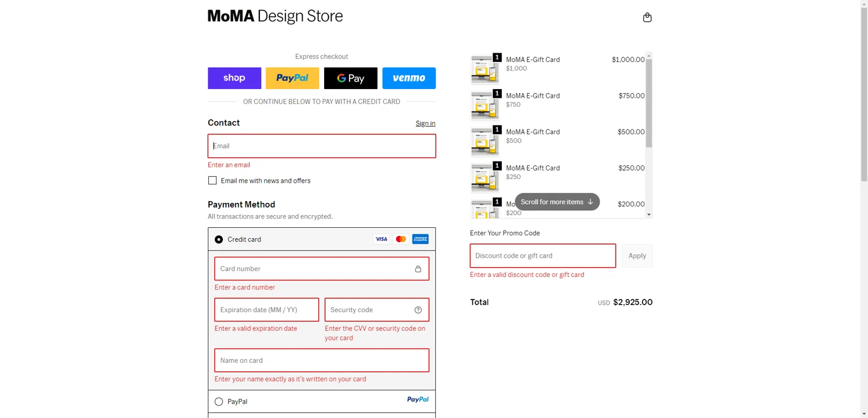Click the $1,000 E-Gift Card thumbnail
The height and width of the screenshot is (418, 868).
(485, 69)
